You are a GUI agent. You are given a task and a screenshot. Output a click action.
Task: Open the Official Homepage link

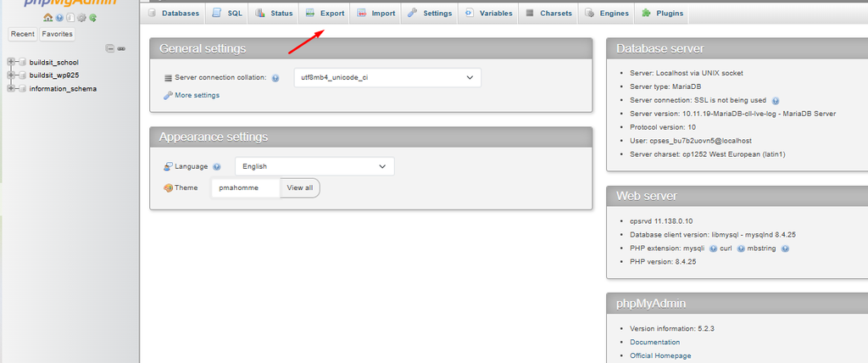click(x=660, y=356)
